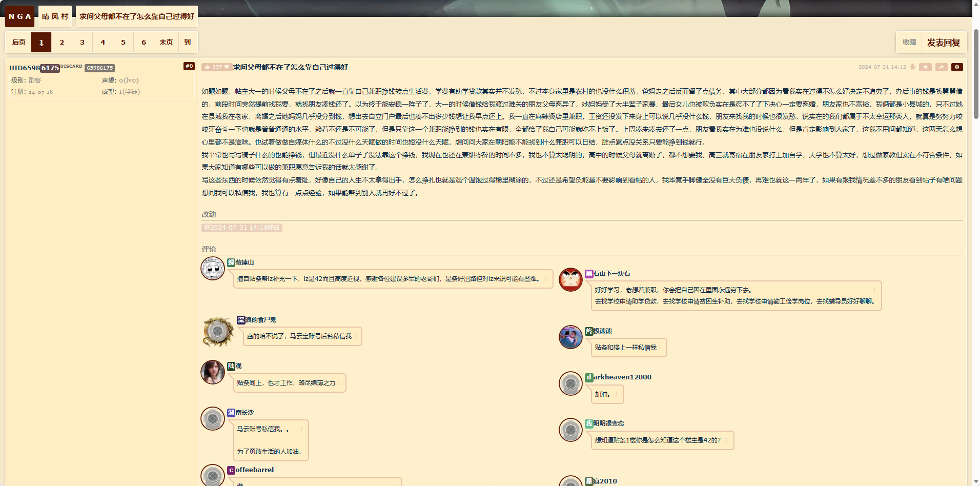Switch to the 晴风村 forum tab
The height and width of the screenshot is (486, 980).
54,16
